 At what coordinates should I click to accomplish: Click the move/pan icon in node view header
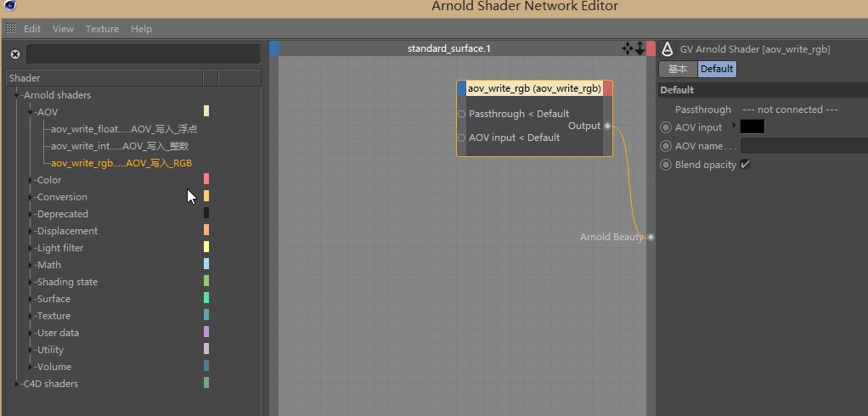[627, 48]
